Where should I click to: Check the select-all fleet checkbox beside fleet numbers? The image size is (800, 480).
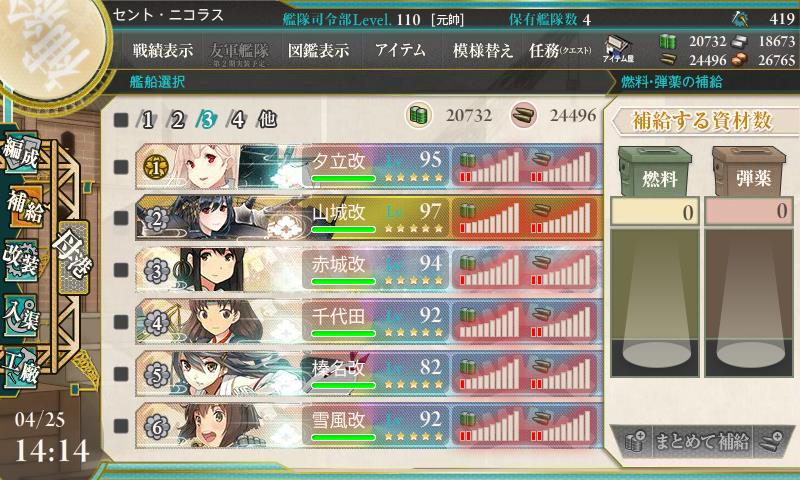click(121, 120)
